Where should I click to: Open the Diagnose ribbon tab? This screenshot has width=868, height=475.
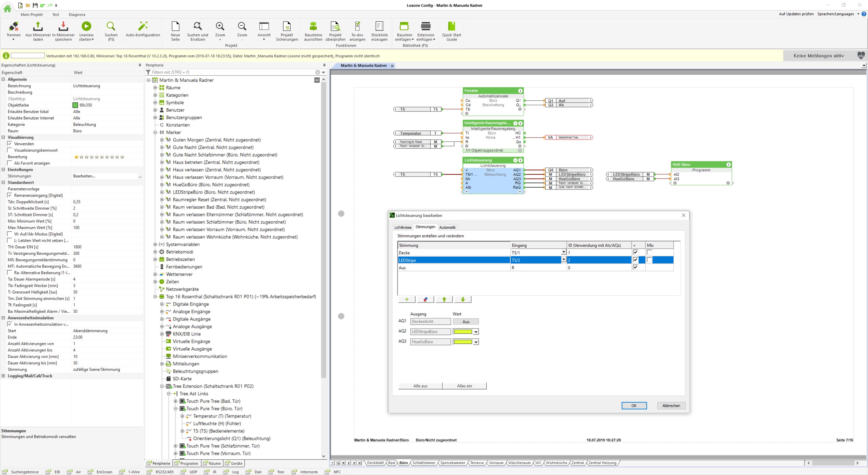pyautogui.click(x=77, y=14)
